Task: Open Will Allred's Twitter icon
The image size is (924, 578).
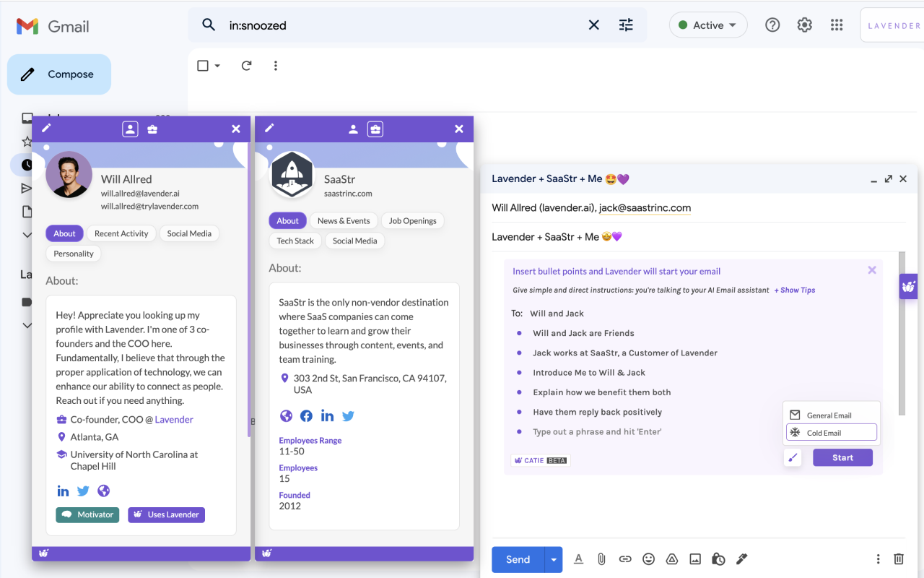Action: coord(83,491)
